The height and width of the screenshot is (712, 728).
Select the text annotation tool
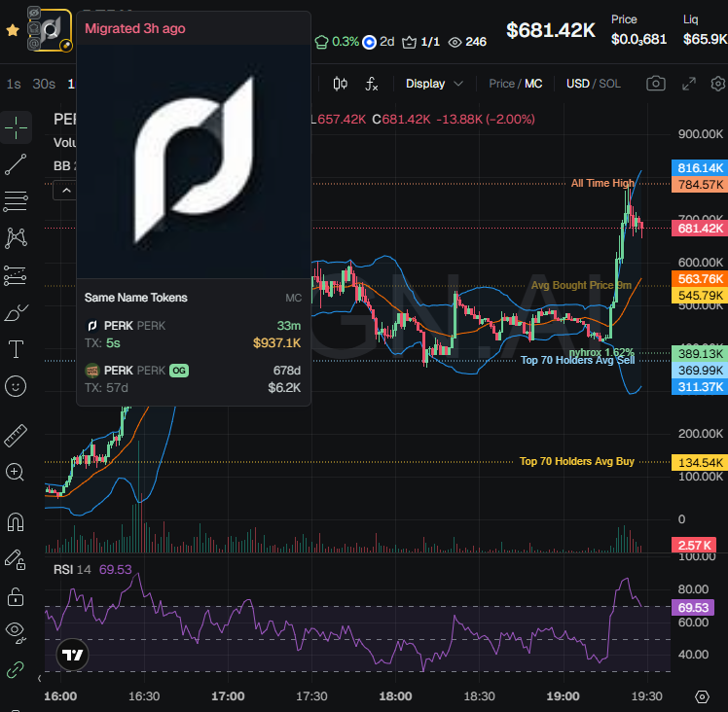point(16,349)
